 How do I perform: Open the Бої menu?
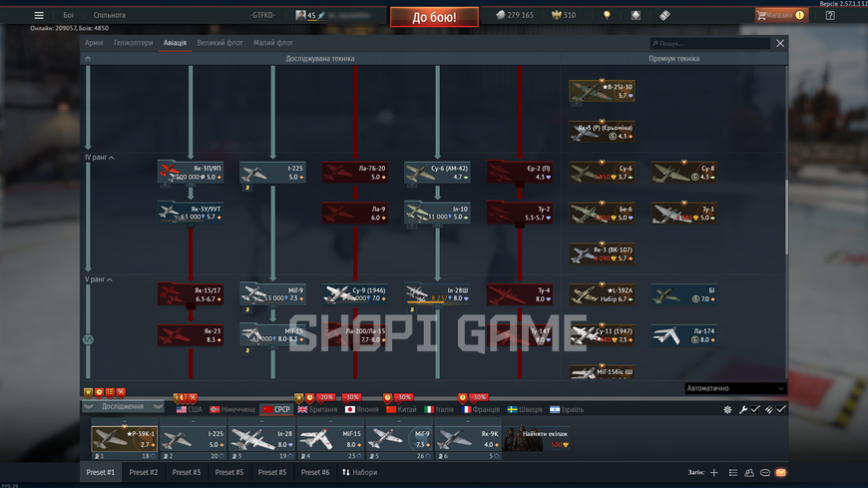click(68, 16)
